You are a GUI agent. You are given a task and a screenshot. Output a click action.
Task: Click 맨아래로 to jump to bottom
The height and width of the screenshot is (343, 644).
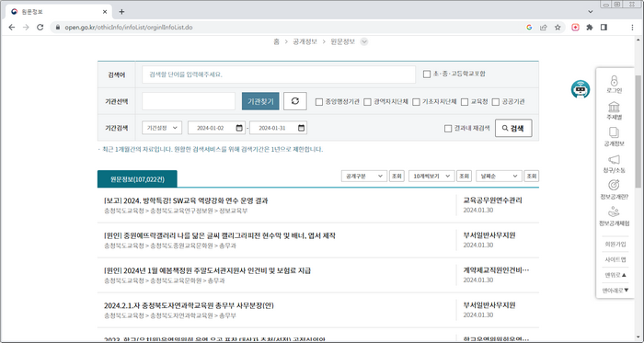[615, 290]
